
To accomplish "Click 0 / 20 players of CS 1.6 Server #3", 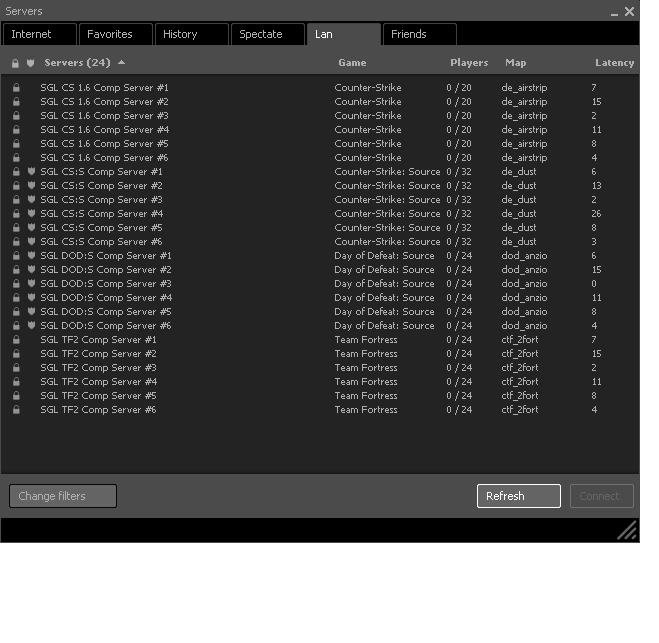I will (x=459, y=116).
